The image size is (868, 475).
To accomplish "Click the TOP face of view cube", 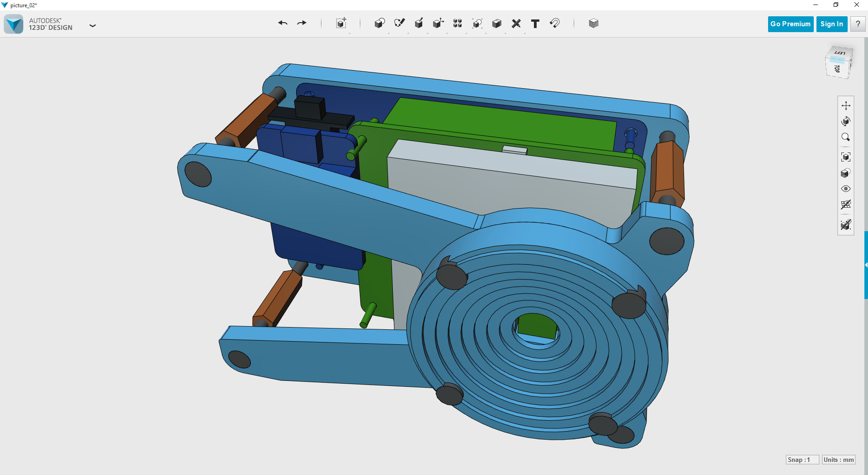I will [x=837, y=69].
